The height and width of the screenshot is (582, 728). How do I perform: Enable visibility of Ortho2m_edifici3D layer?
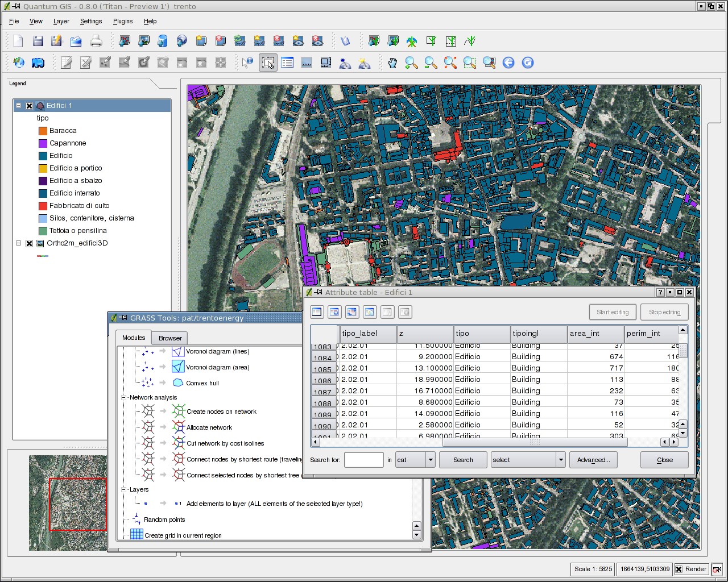pyautogui.click(x=29, y=243)
